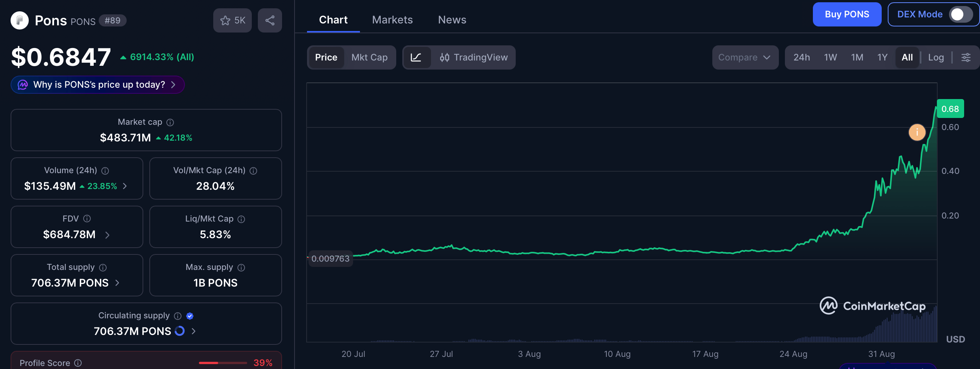This screenshot has width=980, height=369.
Task: Switch chart to Price view
Action: (x=326, y=57)
